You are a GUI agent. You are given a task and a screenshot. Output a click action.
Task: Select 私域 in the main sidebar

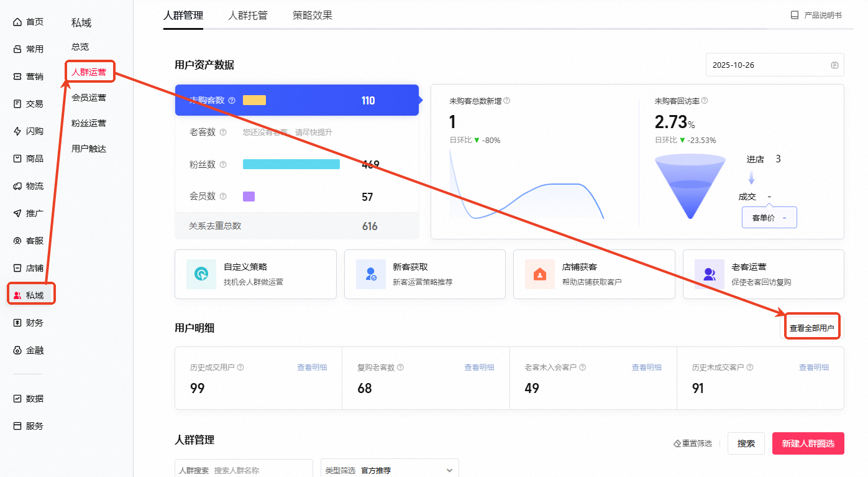[x=32, y=295]
